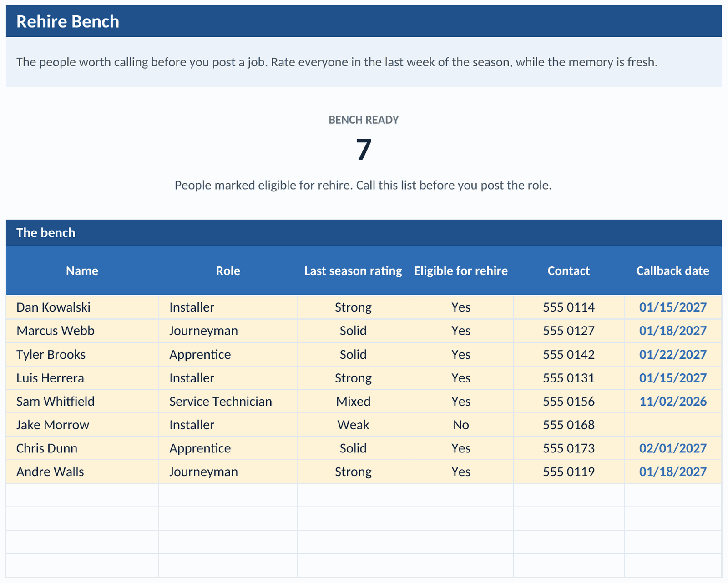The height and width of the screenshot is (583, 728).
Task: Click callback date 11/02/2026
Action: (673, 401)
